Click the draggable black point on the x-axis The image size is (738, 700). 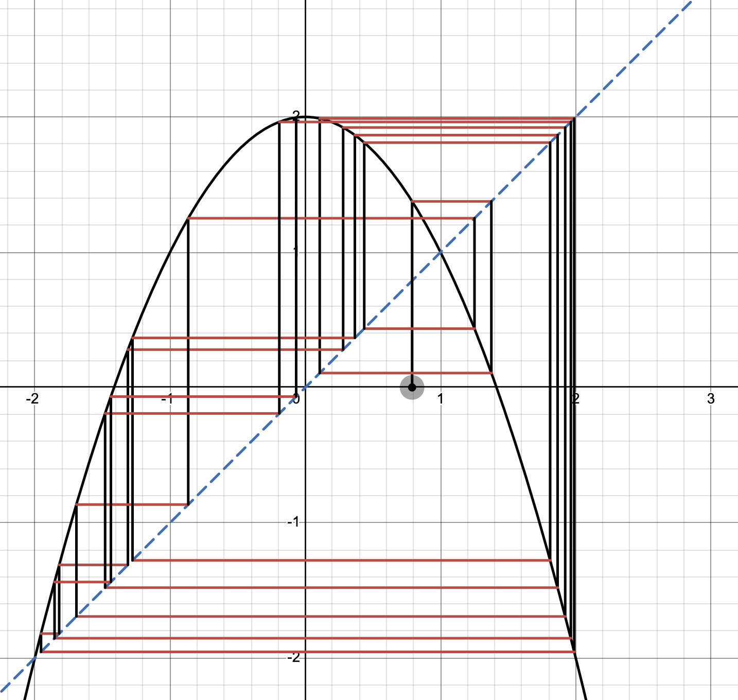412,387
